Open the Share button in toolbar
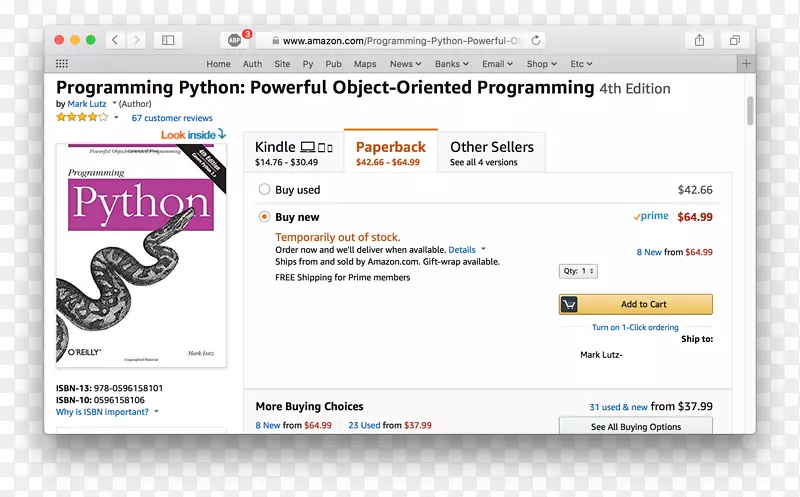This screenshot has height=497, width=800. [x=699, y=40]
